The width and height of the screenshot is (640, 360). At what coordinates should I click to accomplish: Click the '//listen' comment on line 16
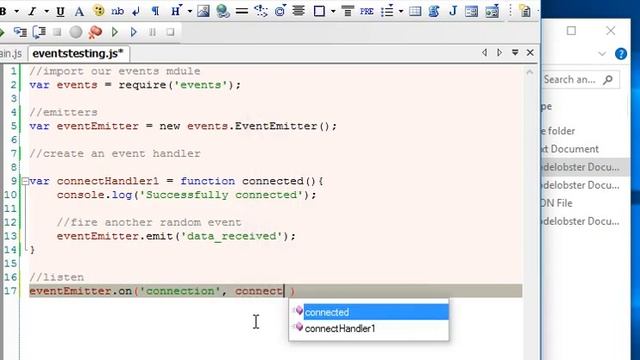pyautogui.click(x=57, y=277)
